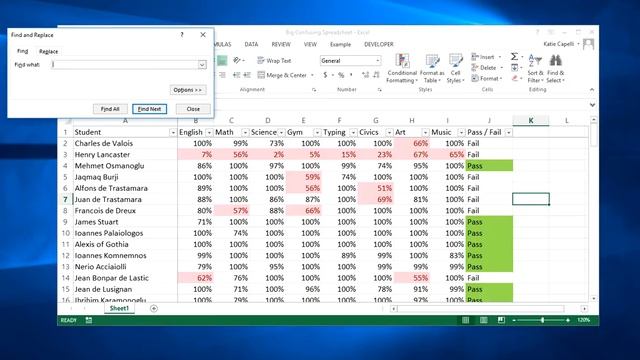
Task: Switch to Page Break Preview in status bar
Action: coord(501,320)
